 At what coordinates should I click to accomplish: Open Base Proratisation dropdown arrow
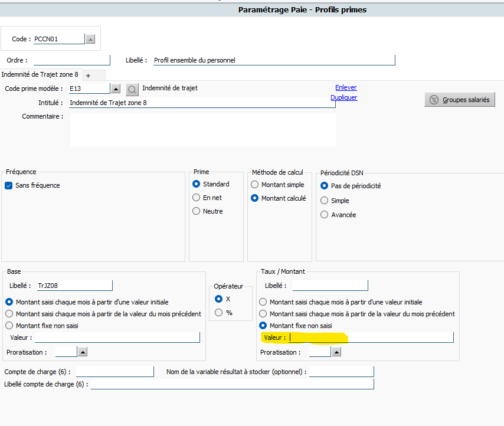pos(83,352)
